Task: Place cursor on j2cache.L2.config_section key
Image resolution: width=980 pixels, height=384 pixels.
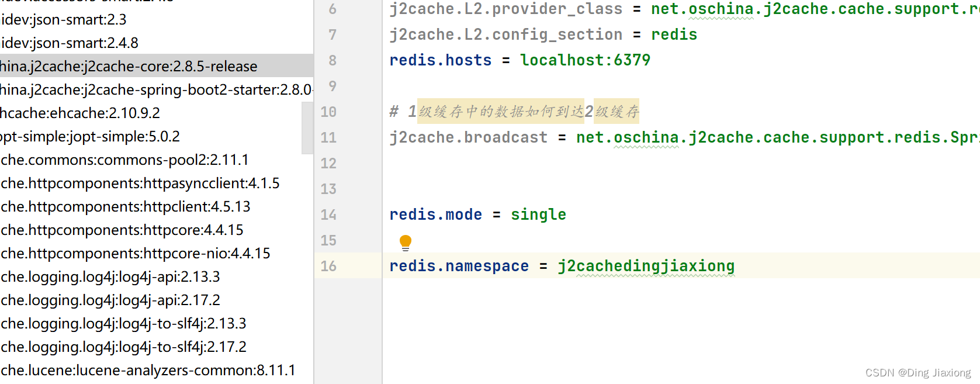Action: pos(506,34)
